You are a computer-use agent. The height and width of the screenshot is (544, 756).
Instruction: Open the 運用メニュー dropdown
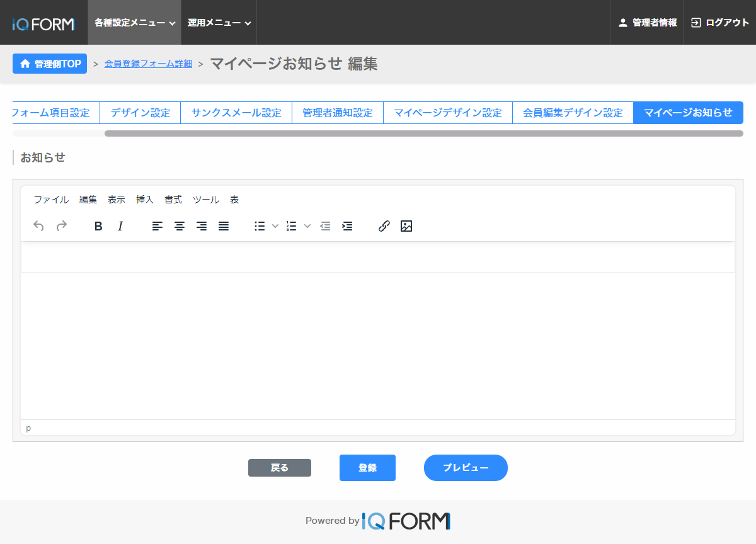tap(219, 23)
